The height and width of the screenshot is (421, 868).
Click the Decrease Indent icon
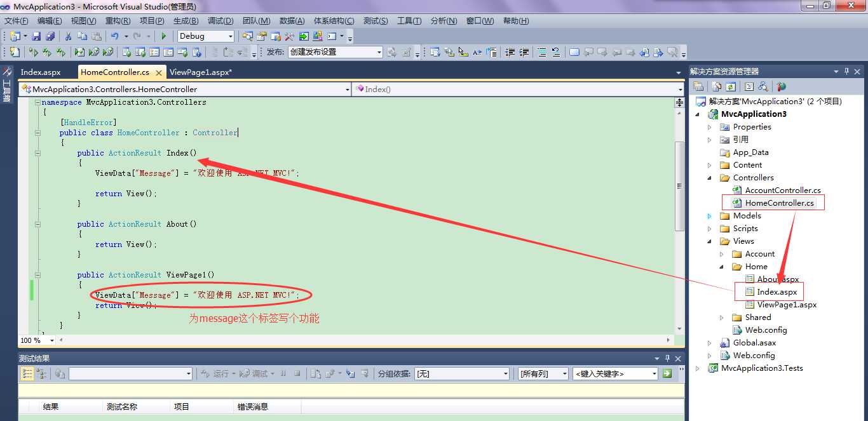click(510, 52)
